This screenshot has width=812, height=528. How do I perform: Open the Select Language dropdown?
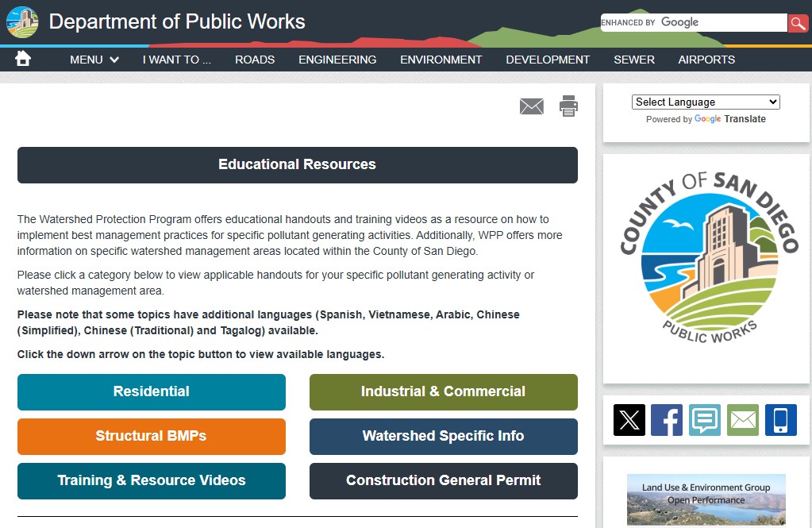click(706, 102)
